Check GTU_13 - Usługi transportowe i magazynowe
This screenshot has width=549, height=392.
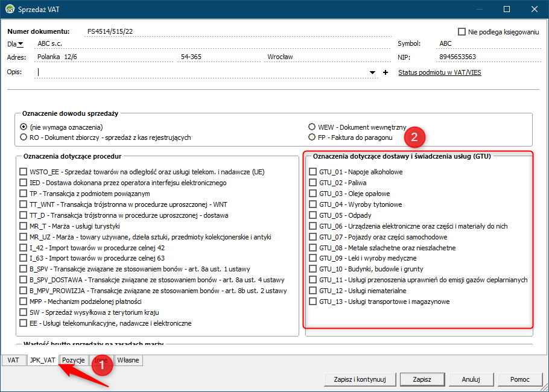pyautogui.click(x=313, y=302)
